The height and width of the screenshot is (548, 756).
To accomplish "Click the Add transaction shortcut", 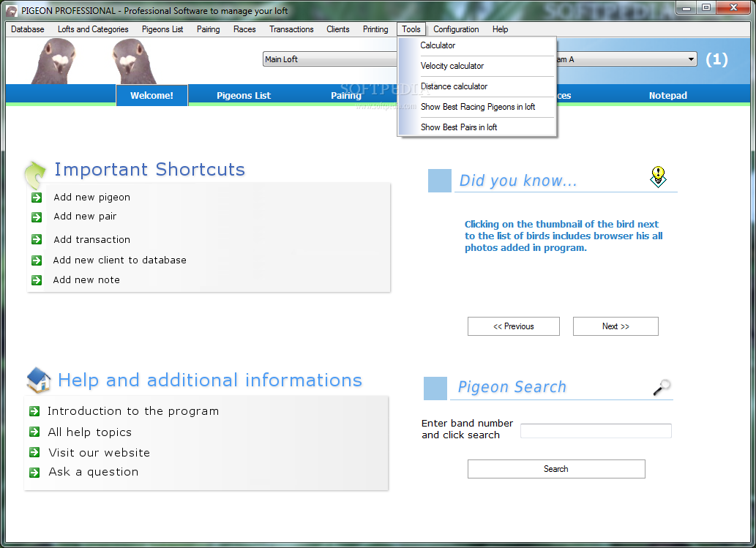I will 91,239.
